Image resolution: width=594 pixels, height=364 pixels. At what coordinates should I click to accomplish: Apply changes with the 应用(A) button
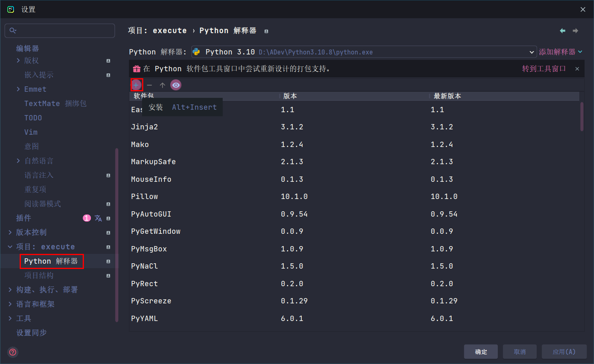(564, 351)
